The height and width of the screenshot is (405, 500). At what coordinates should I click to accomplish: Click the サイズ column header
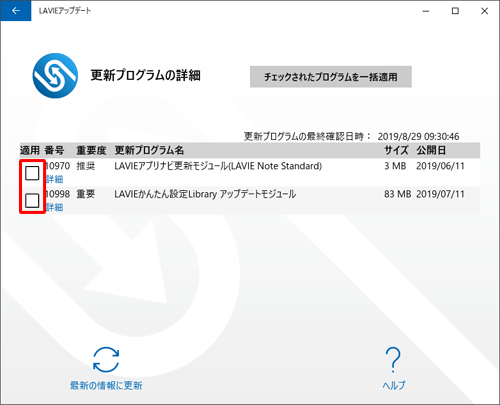[x=396, y=150]
